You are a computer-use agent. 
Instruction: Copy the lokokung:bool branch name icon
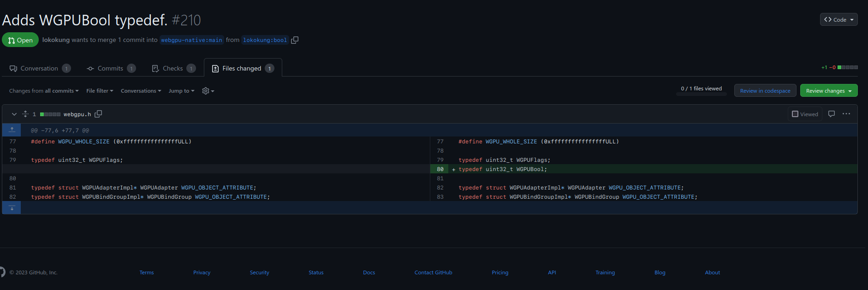click(295, 40)
